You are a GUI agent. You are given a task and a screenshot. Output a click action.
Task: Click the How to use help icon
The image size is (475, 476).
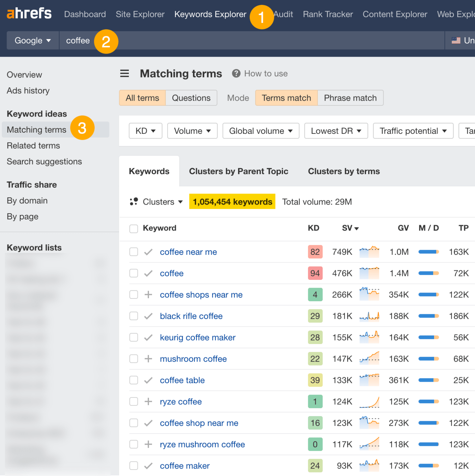click(x=236, y=73)
